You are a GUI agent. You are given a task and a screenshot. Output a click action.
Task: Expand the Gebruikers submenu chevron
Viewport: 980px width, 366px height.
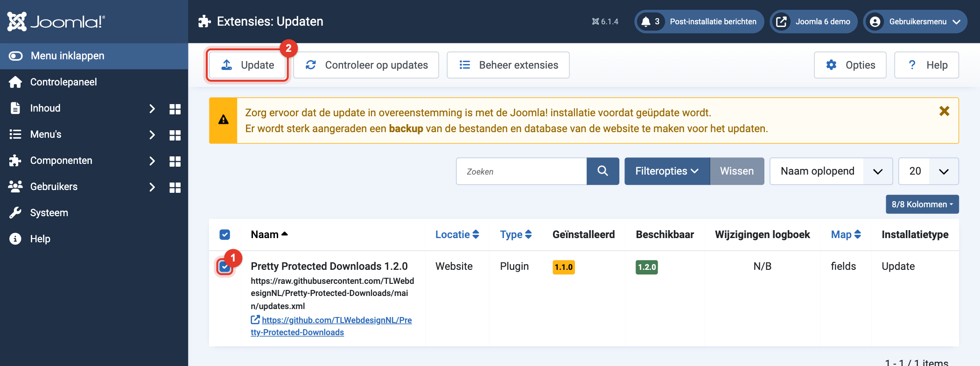pos(152,187)
